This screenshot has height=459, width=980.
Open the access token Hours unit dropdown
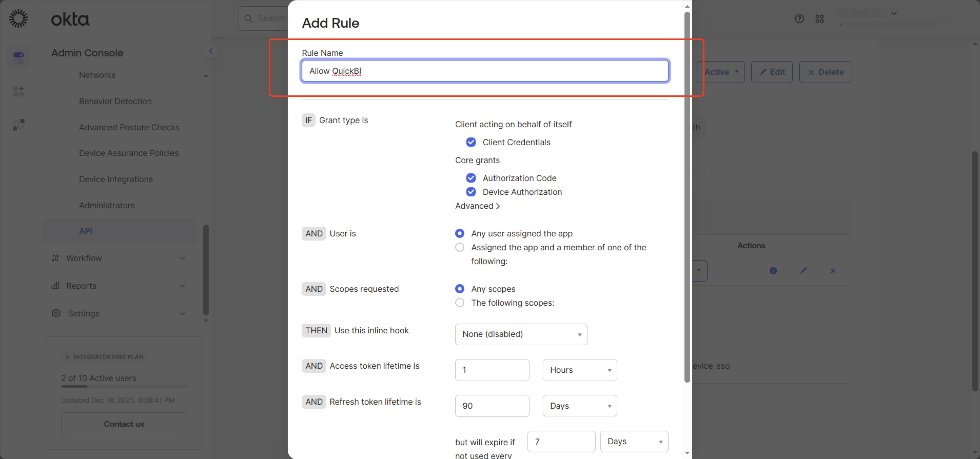579,370
